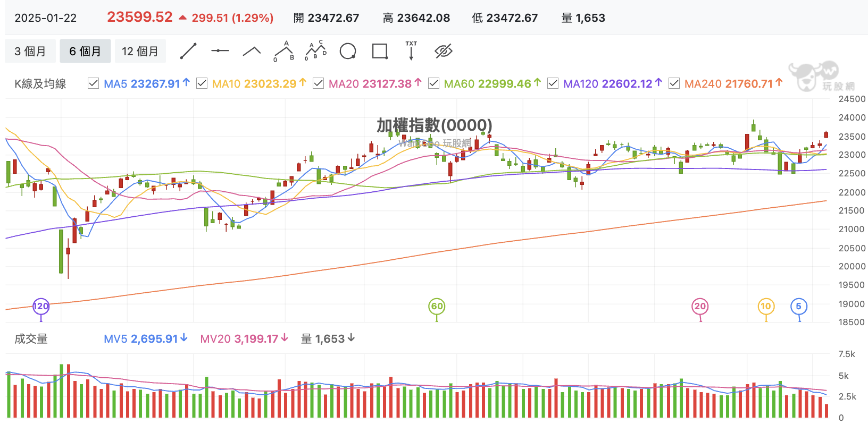This screenshot has height=424, width=868.
Task: Uncheck the MA10 moving average checkbox
Action: tap(202, 83)
